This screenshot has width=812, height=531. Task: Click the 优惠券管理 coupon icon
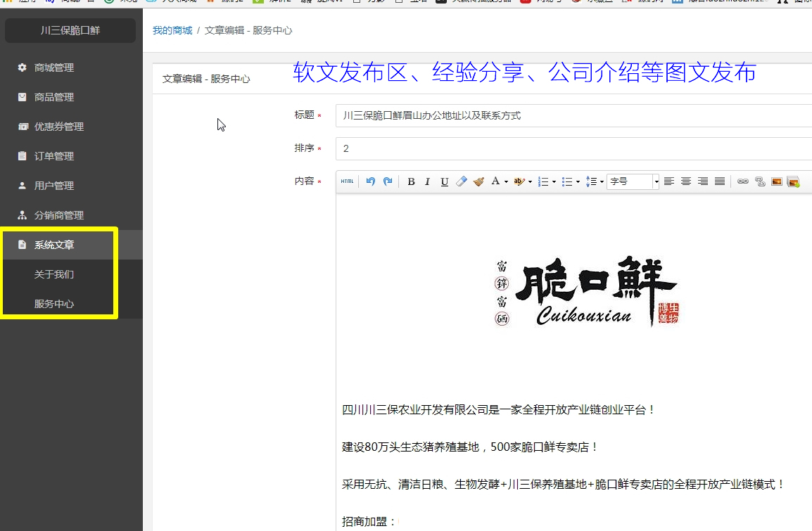tap(23, 127)
